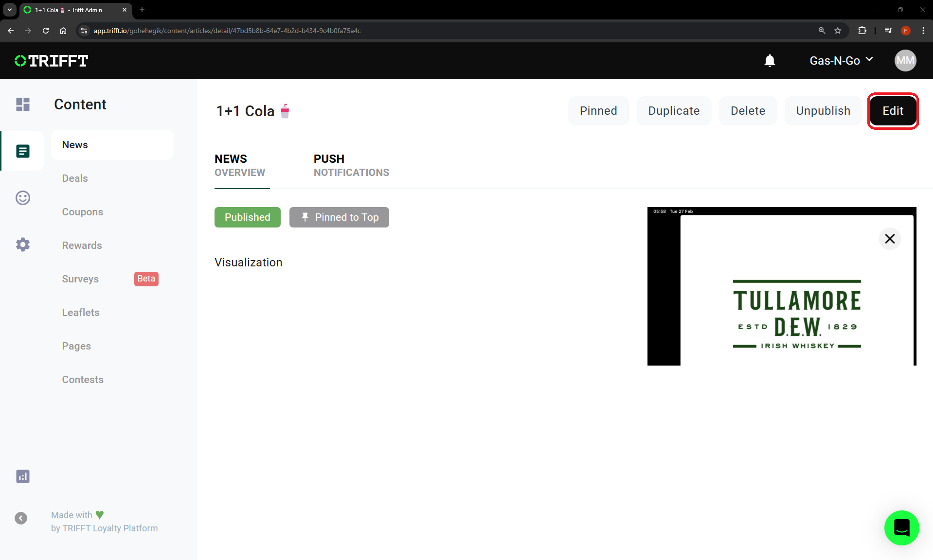Screen dimensions: 933x560
Task: Switch to Push Notifications tab
Action: point(351,166)
